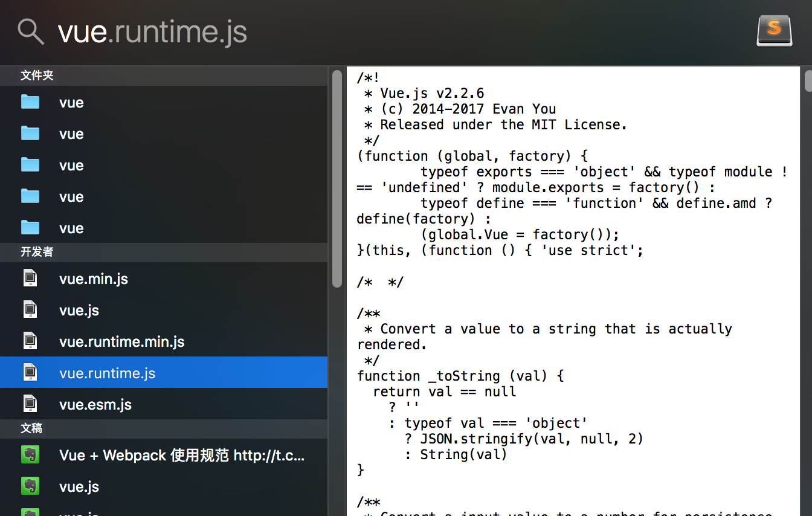Click the 开发者 section header

(164, 252)
